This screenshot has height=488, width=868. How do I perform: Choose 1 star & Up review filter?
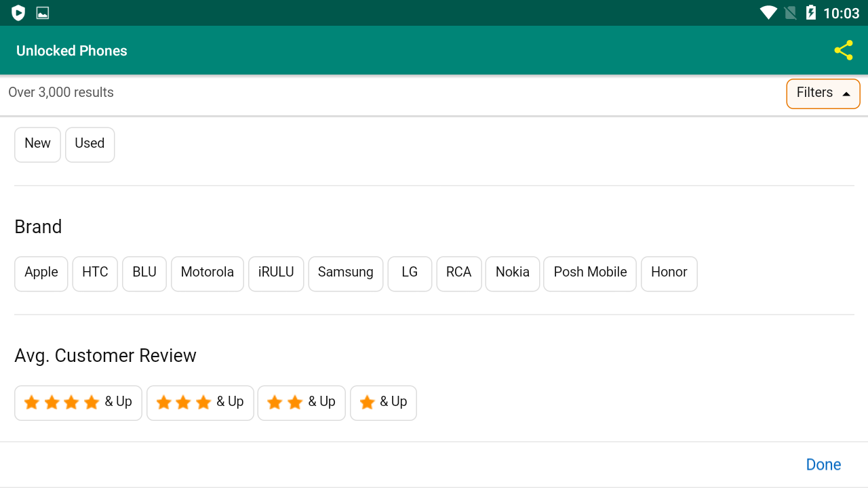tap(383, 403)
